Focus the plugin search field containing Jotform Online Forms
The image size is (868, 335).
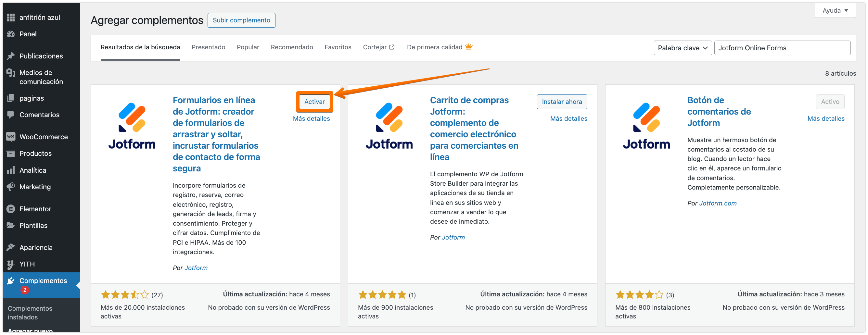[782, 48]
